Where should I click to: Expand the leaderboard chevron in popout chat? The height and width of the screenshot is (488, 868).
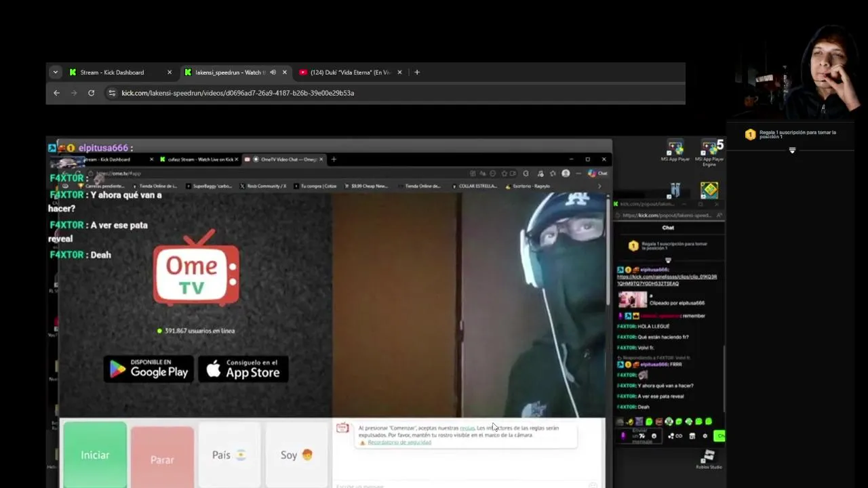point(668,260)
